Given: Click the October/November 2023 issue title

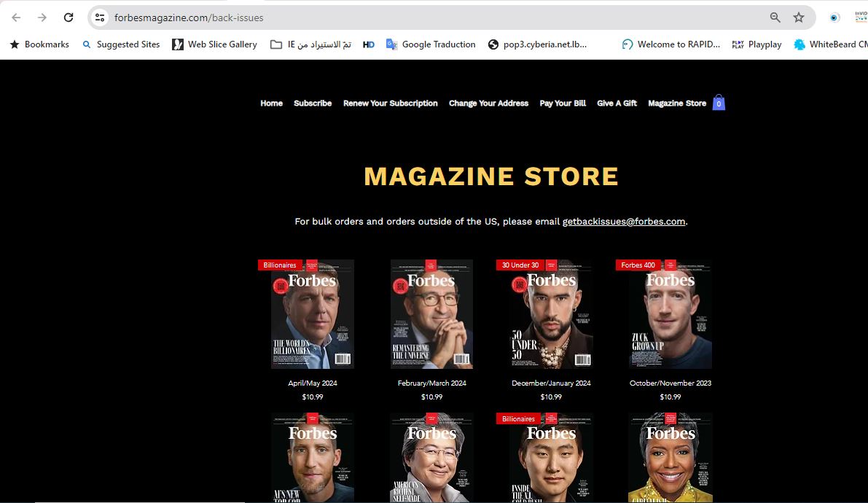Looking at the screenshot, I should coord(670,383).
